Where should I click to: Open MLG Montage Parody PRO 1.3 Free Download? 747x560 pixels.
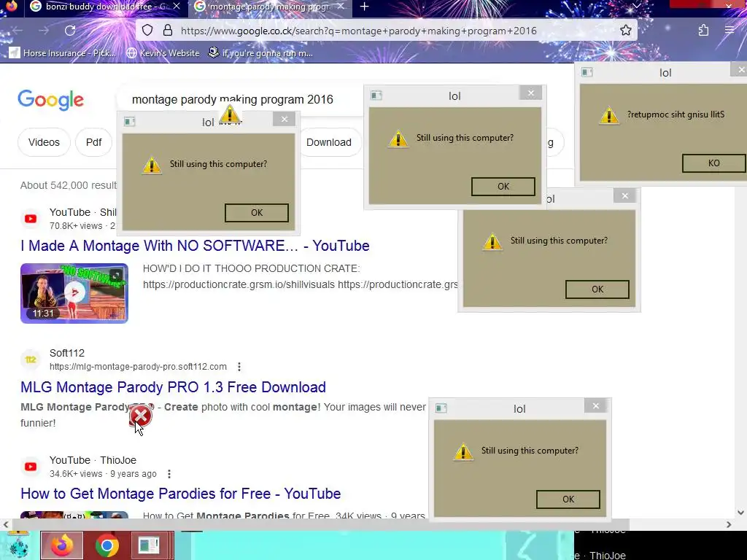[173, 387]
